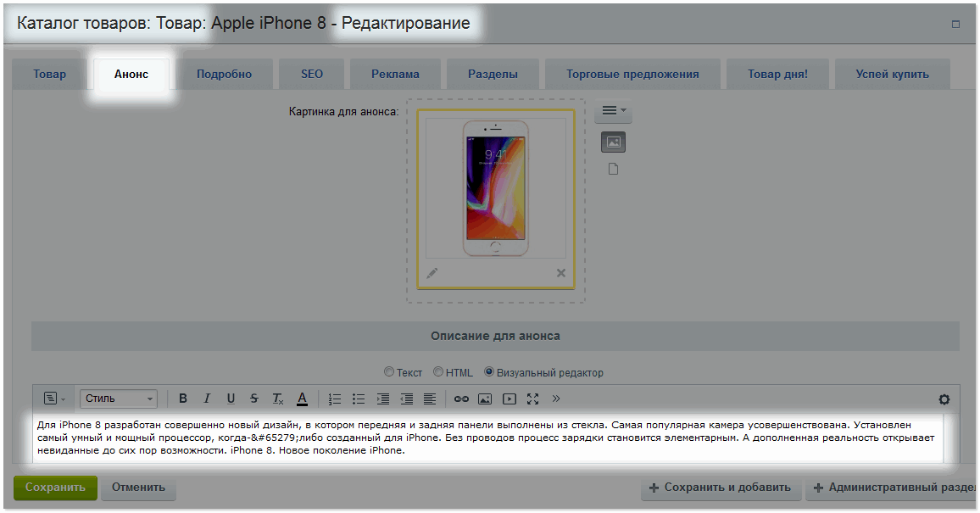Switch editor to fullscreen mode
Screen dimensions: 980x513
[532, 399]
